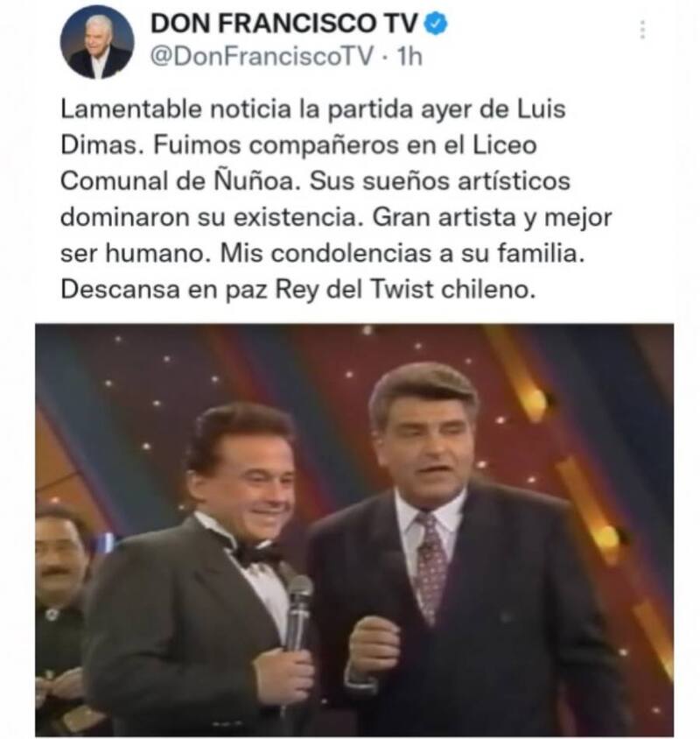This screenshot has width=700, height=739.
Task: Click 'Rey del Twist chileno' in the text
Action: [x=405, y=289]
